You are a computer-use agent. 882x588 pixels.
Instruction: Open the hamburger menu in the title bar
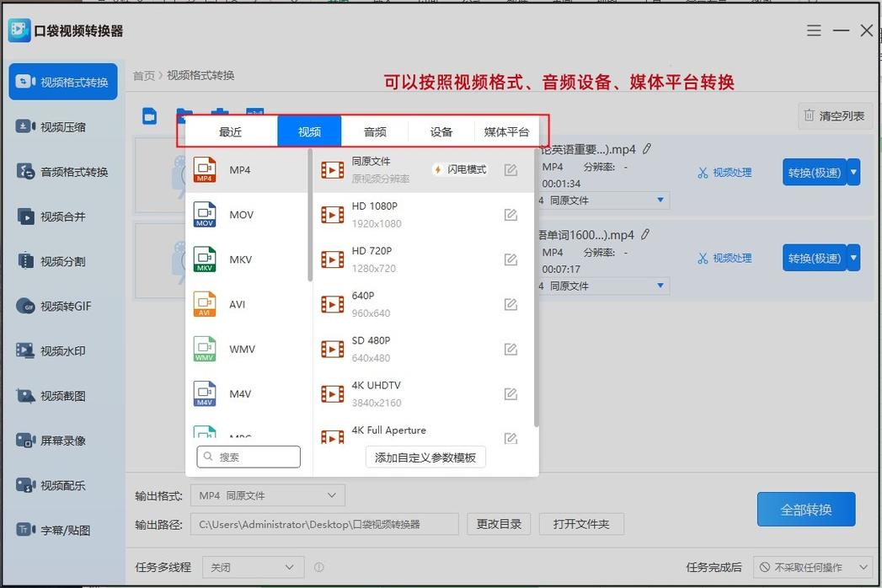click(814, 30)
